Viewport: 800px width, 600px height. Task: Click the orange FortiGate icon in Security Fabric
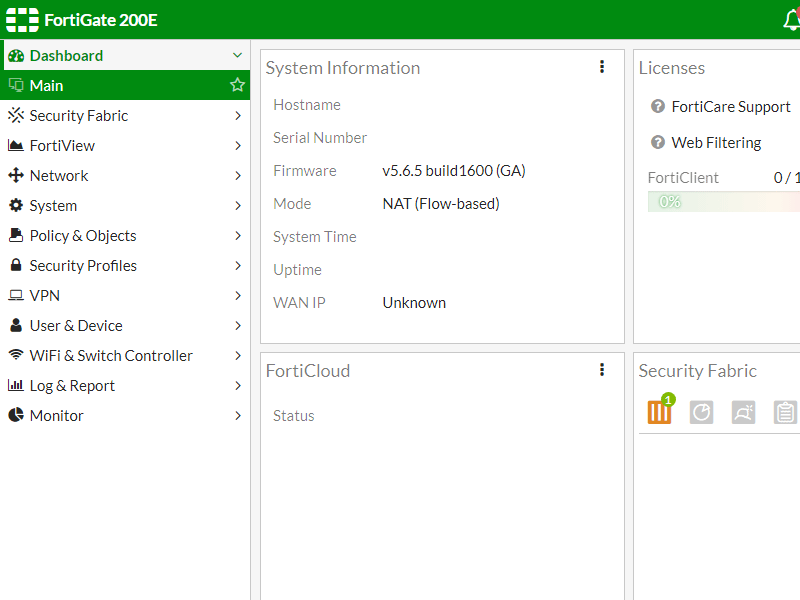click(x=659, y=412)
